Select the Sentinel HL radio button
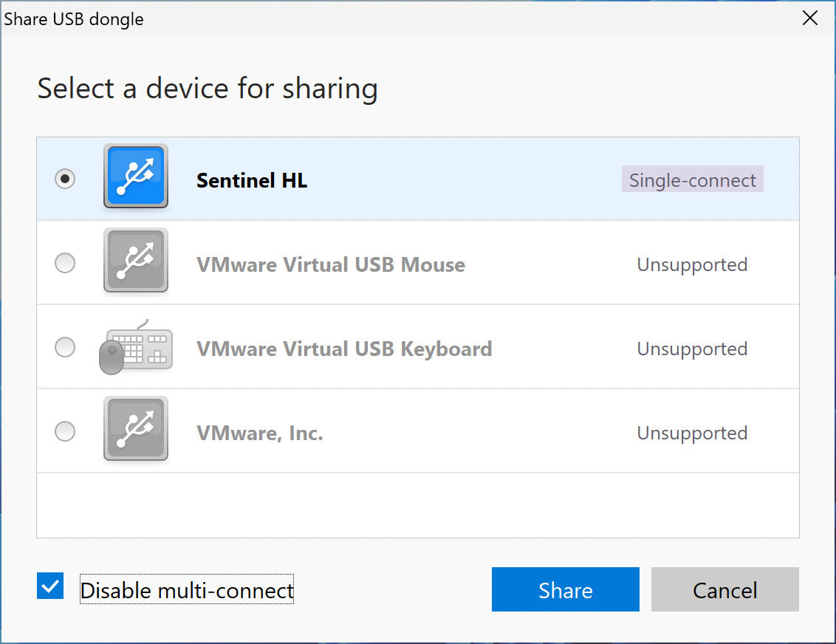Screen dimensions: 836x644 65,179
